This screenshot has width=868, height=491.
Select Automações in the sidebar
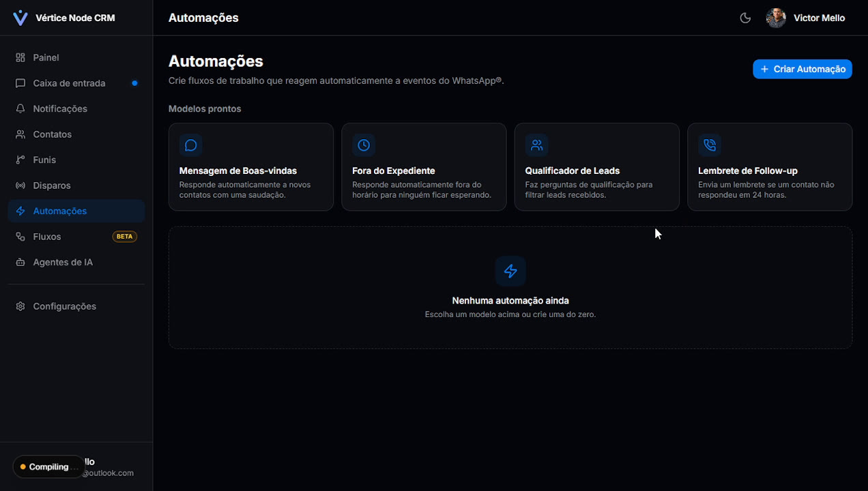click(76, 211)
